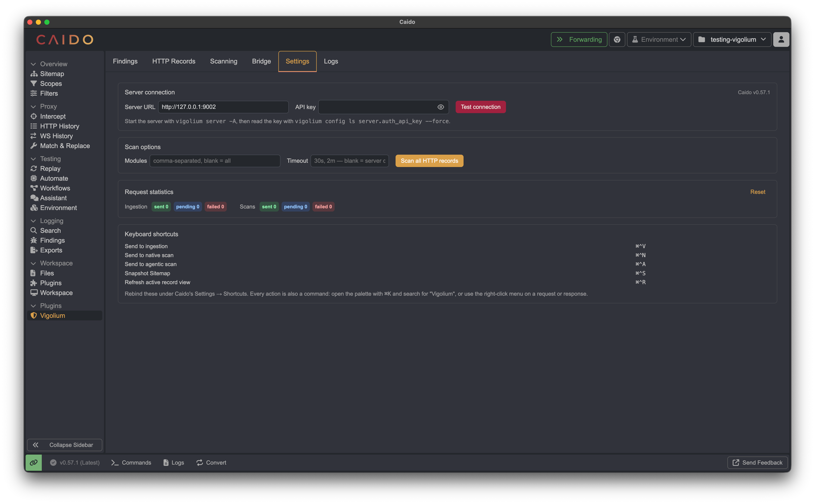
Task: Switch to the HTTP Records tab
Action: click(x=174, y=61)
